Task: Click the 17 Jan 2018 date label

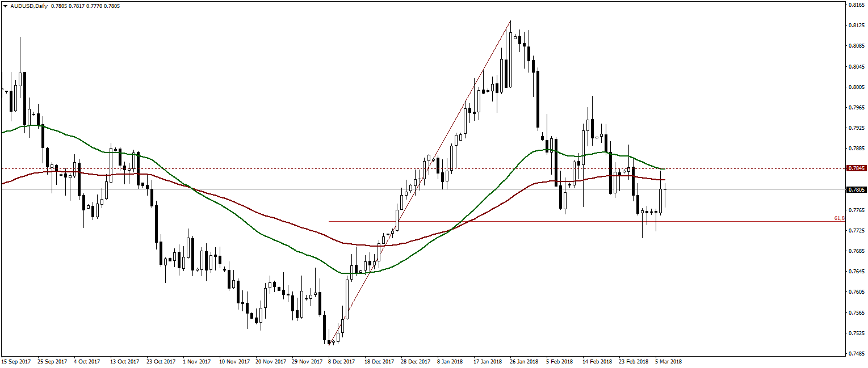Action: click(489, 361)
